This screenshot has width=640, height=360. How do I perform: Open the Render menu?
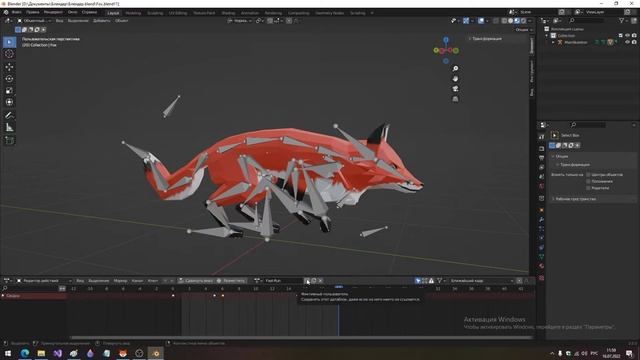53,12
